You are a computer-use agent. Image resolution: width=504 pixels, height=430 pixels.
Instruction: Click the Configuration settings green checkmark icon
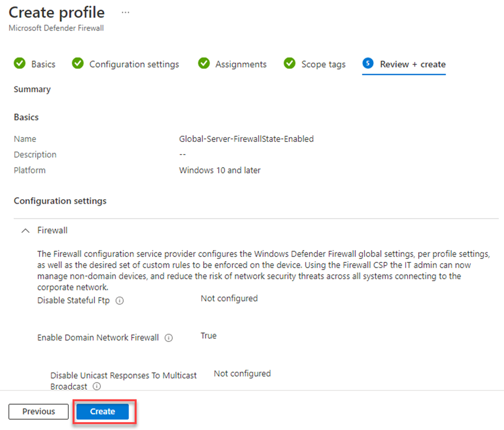78,63
